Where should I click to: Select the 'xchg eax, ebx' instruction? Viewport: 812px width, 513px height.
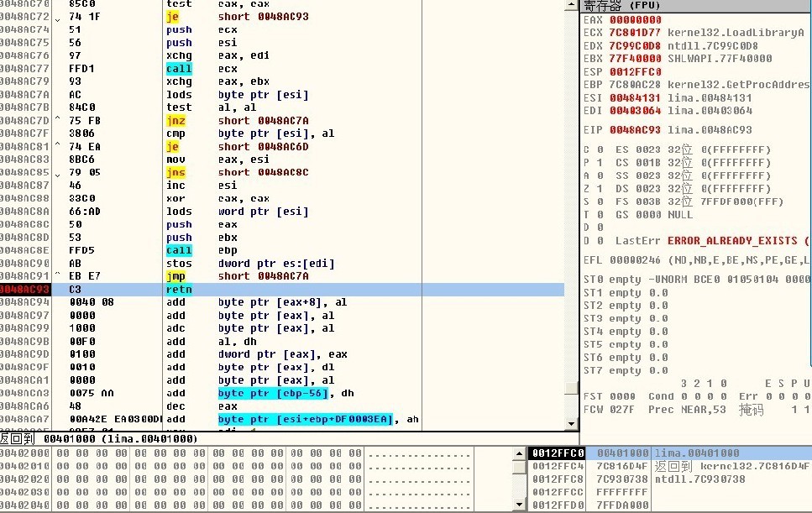[217, 81]
